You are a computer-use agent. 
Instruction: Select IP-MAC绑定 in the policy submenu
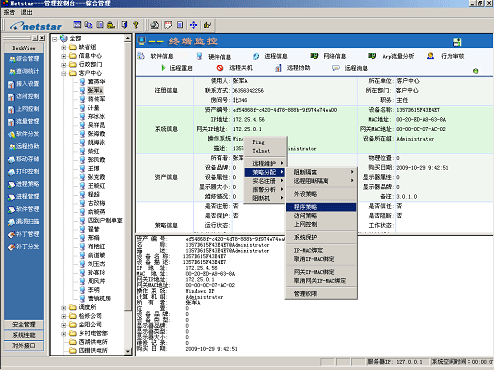click(x=321, y=250)
